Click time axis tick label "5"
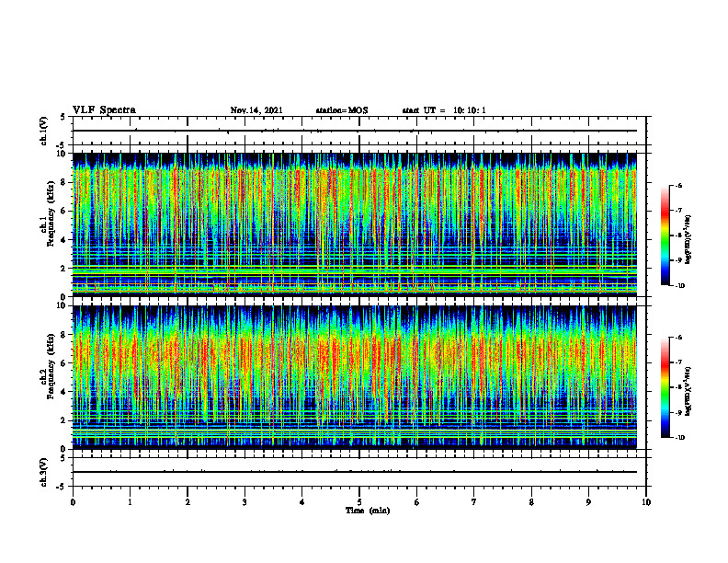Viewport: 728px width, 563px height. click(x=359, y=502)
